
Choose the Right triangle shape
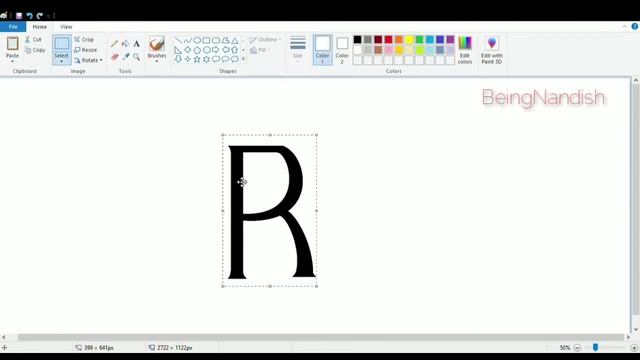[178, 50]
